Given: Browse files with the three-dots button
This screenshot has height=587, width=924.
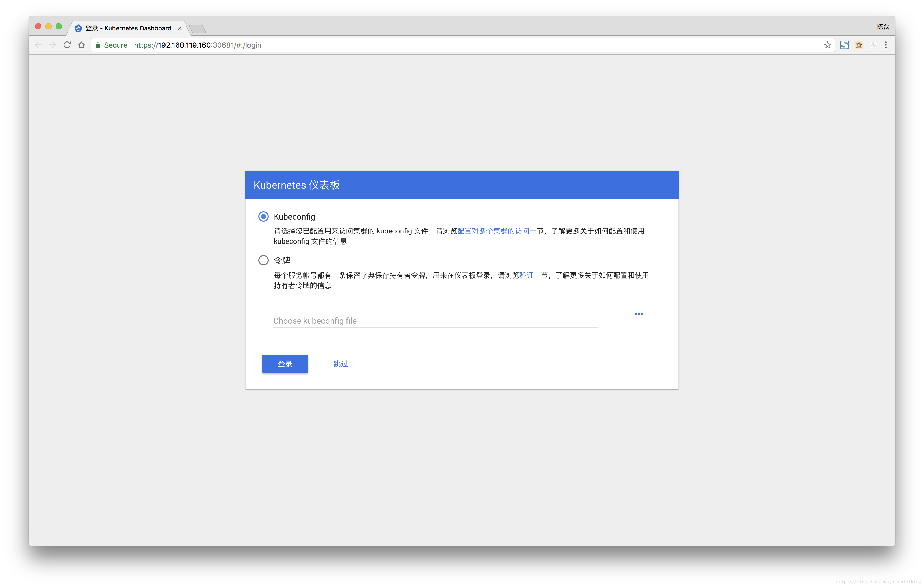Looking at the screenshot, I should (x=639, y=314).
